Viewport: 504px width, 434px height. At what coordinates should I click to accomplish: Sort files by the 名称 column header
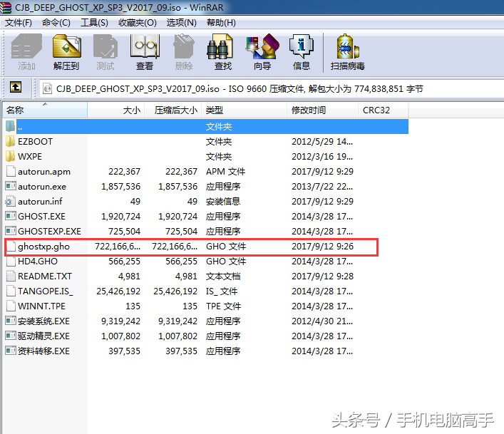click(x=45, y=110)
